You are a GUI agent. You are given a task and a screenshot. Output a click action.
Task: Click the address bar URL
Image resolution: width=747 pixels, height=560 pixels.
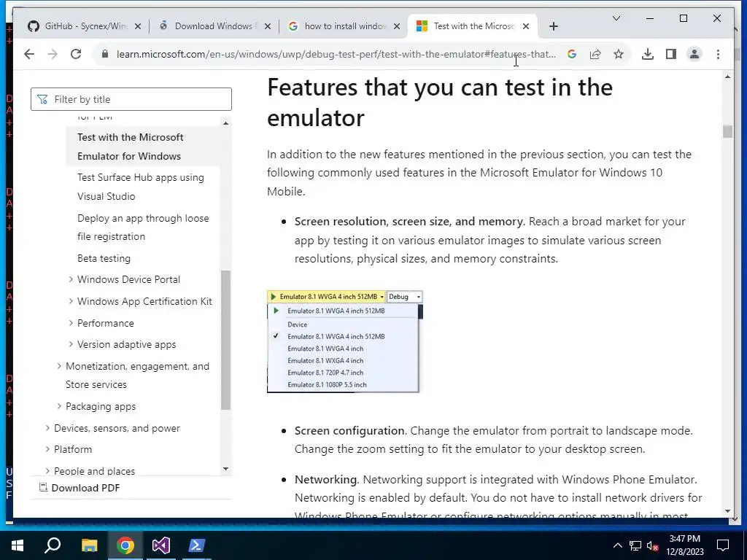click(x=336, y=54)
